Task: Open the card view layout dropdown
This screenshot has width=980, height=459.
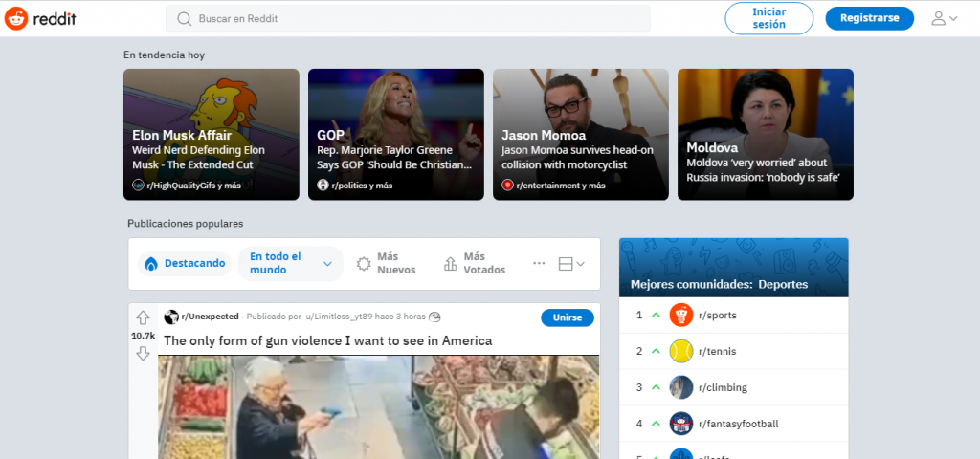Action: click(571, 264)
